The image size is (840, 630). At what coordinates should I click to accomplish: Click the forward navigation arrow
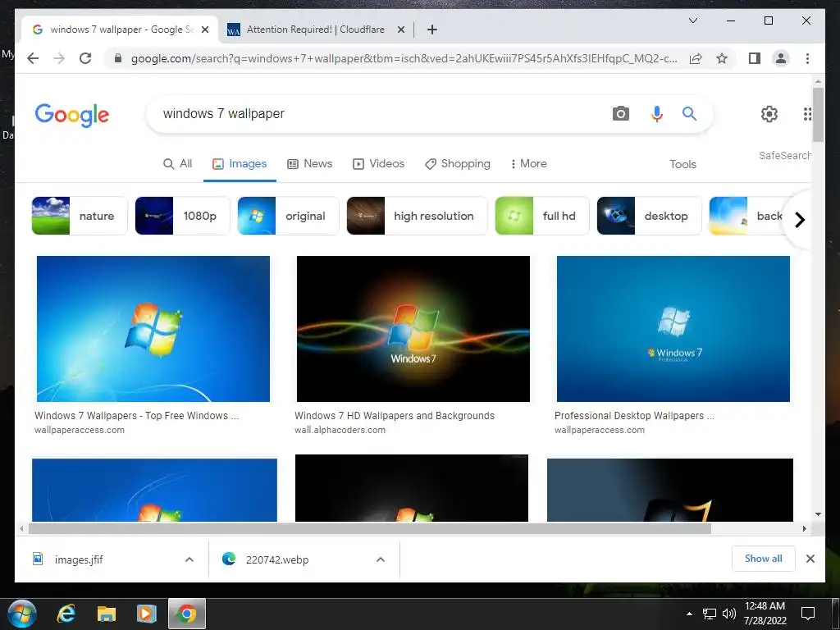point(59,58)
